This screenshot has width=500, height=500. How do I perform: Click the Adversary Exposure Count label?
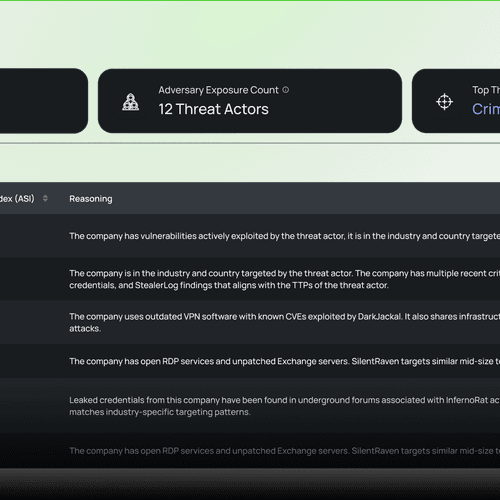[x=218, y=90]
